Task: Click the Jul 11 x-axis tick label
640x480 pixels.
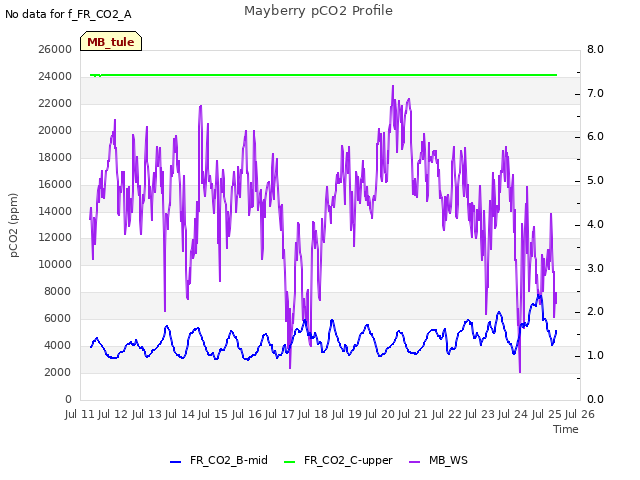Action: (x=80, y=414)
